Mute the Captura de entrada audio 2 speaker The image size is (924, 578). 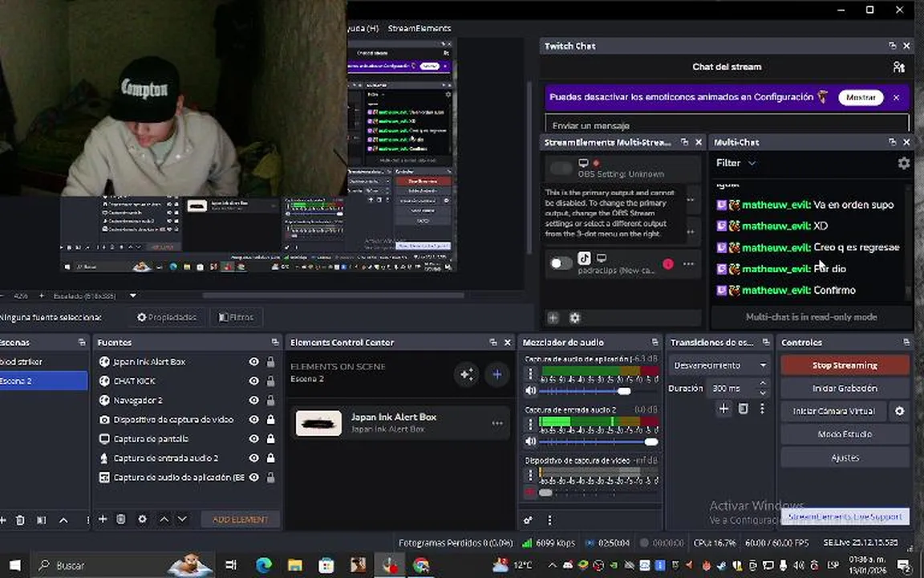(x=530, y=442)
